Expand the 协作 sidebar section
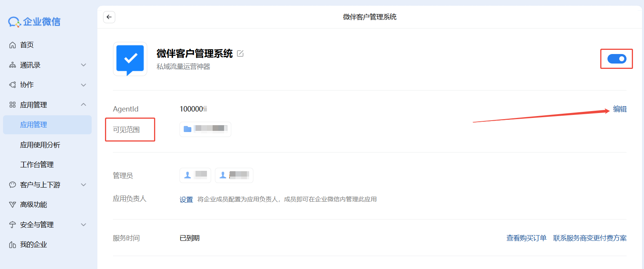Screen dimensions: 644x269 pyautogui.click(x=48, y=85)
